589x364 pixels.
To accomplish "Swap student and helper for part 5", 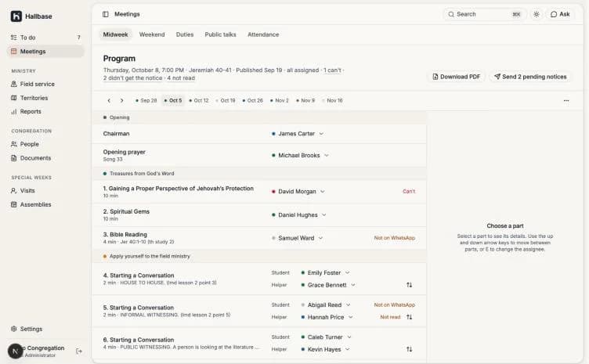I will pos(409,317).
